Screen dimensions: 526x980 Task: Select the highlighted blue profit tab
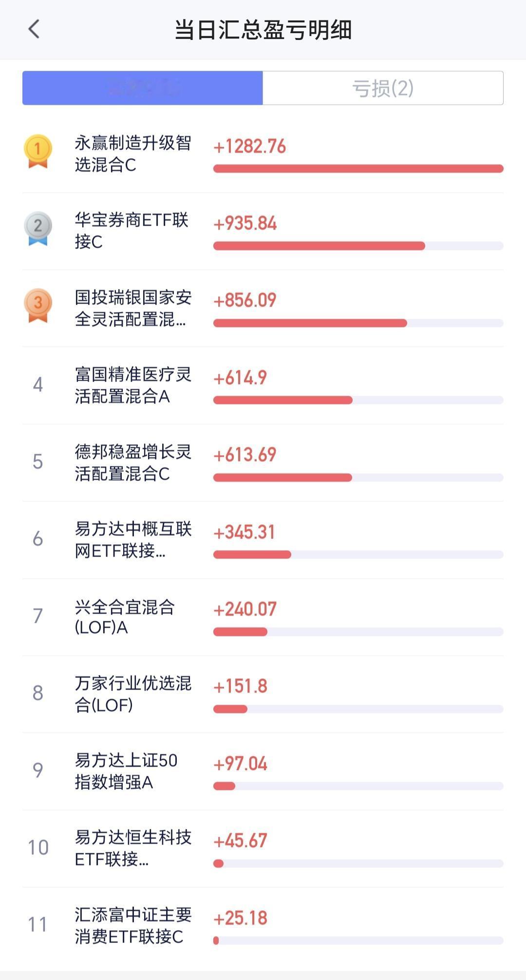[x=143, y=88]
